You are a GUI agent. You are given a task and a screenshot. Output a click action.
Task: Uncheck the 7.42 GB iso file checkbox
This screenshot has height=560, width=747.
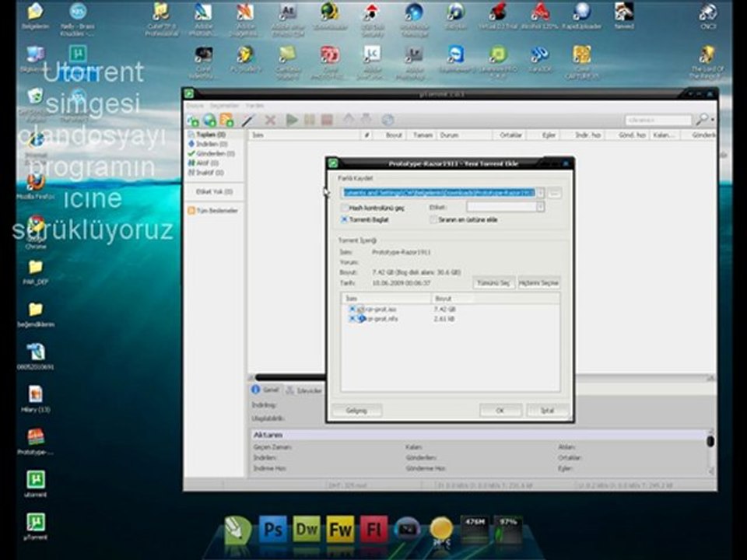(352, 309)
